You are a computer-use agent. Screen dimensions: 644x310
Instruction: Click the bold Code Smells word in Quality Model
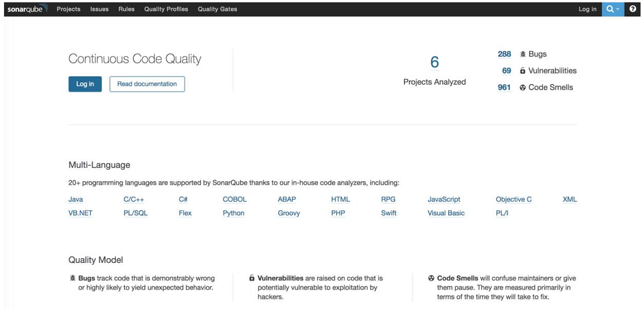[x=457, y=278]
